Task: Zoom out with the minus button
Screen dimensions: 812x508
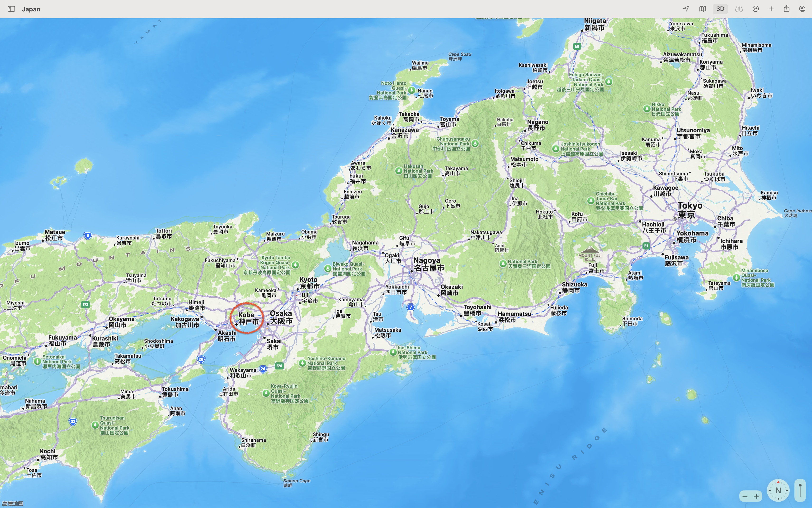Action: click(745, 496)
